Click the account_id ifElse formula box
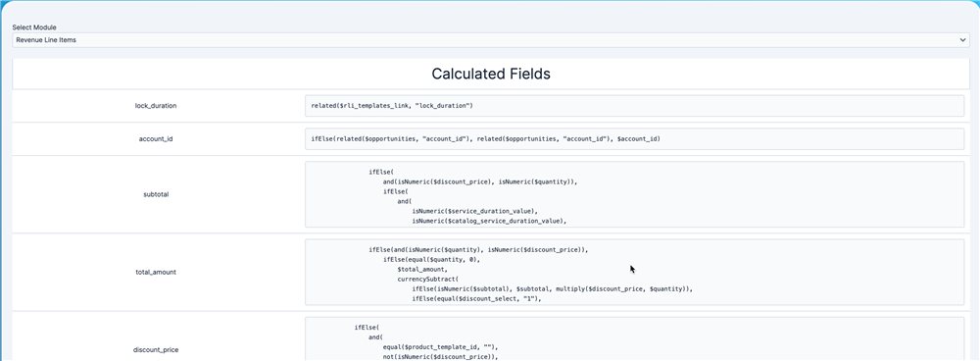This screenshot has width=980, height=361. click(x=634, y=139)
